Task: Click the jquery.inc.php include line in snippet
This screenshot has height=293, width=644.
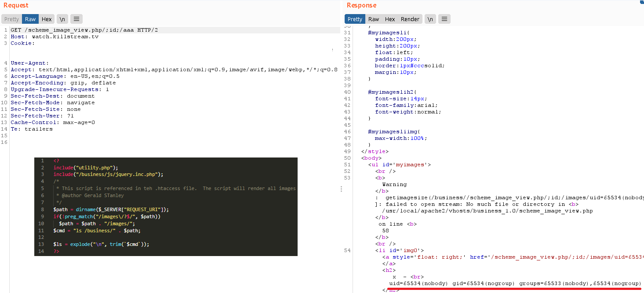Action: pyautogui.click(x=108, y=174)
